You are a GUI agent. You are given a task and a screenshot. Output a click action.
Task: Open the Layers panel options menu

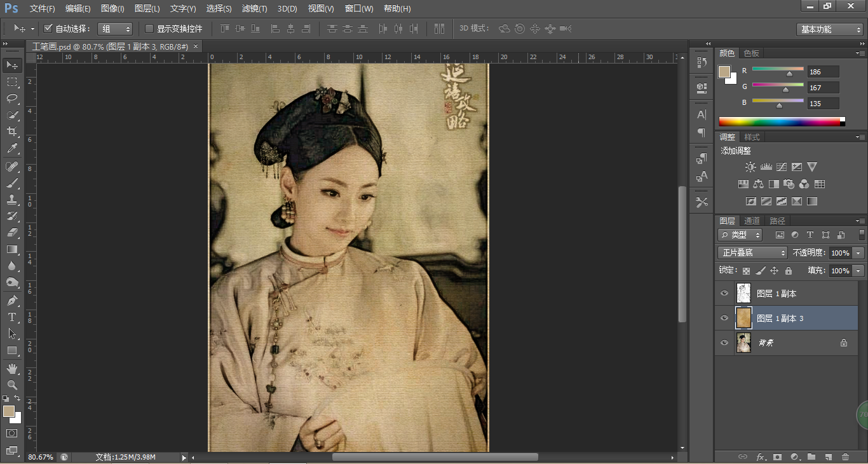860,221
